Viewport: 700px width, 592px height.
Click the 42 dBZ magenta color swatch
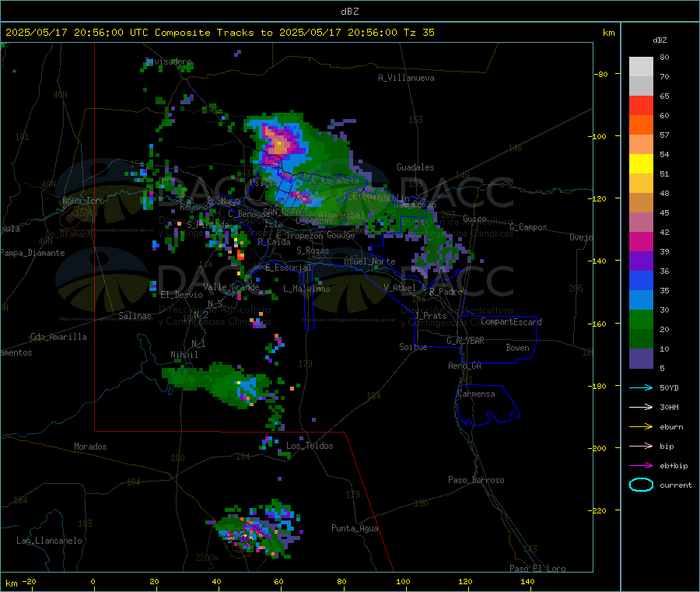coord(641,241)
